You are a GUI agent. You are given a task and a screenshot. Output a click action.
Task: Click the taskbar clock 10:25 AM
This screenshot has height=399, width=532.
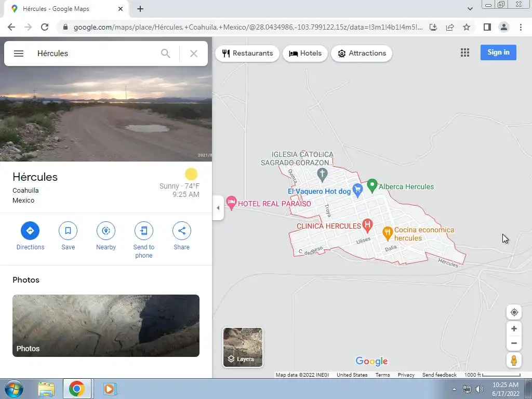pyautogui.click(x=505, y=389)
